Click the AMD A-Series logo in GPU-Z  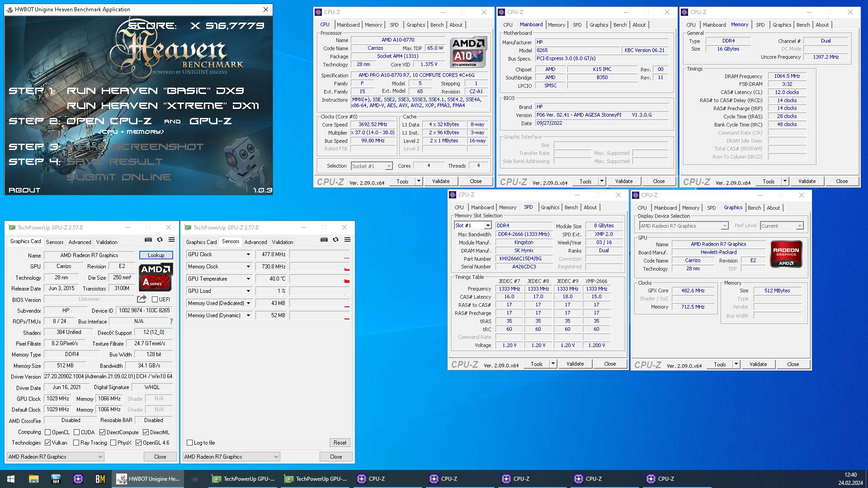point(155,277)
